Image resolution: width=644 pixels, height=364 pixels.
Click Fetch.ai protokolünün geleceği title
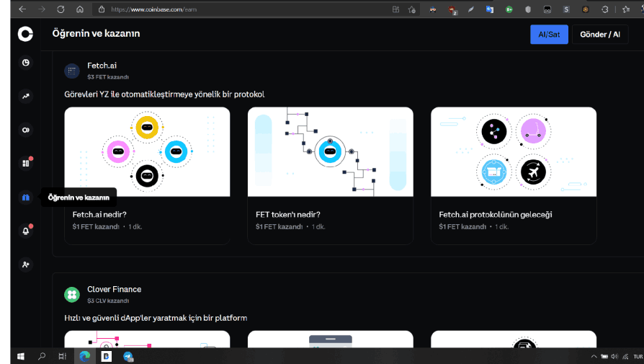(x=496, y=215)
